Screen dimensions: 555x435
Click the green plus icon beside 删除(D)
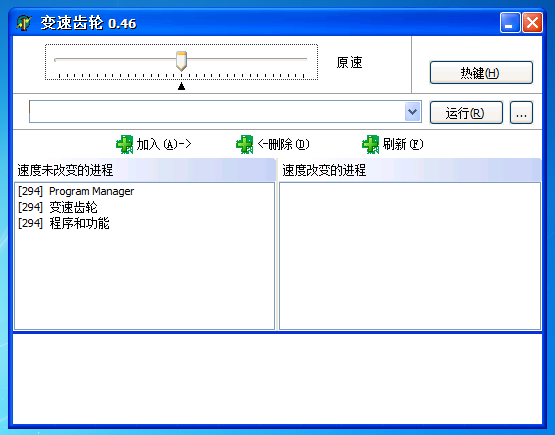245,144
